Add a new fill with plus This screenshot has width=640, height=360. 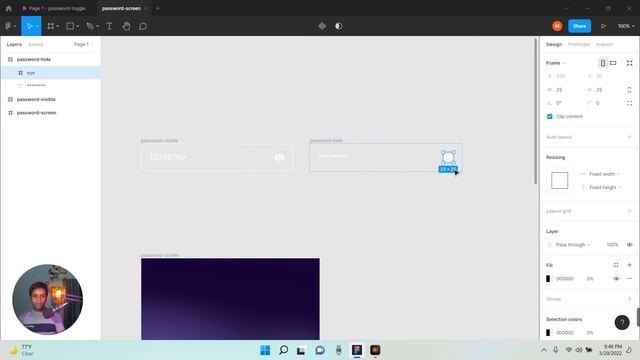click(x=629, y=265)
